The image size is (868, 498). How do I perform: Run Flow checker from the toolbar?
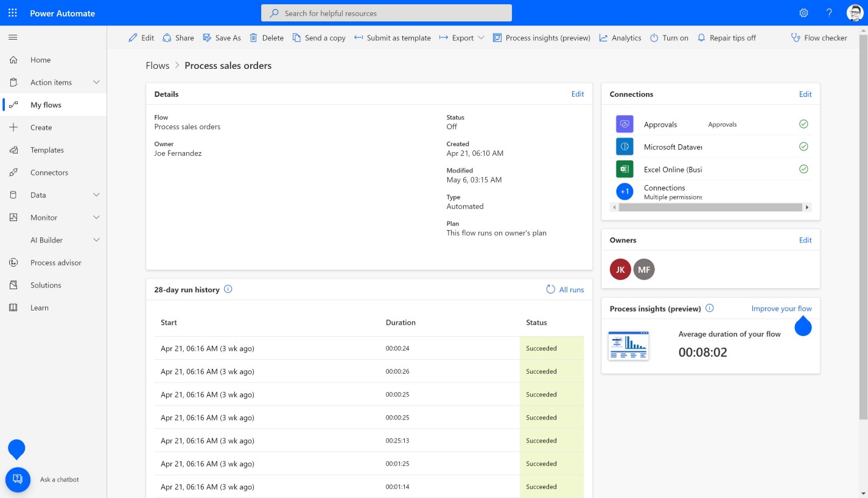tap(819, 38)
